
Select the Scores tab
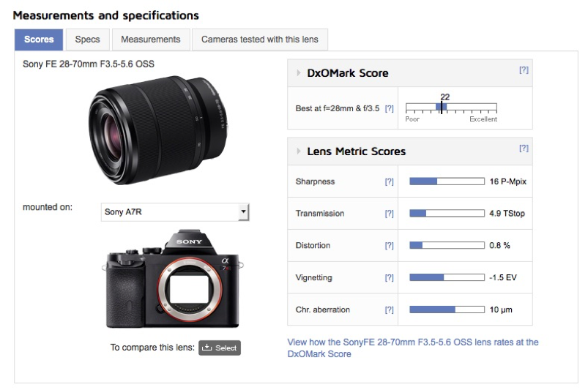[x=39, y=40]
